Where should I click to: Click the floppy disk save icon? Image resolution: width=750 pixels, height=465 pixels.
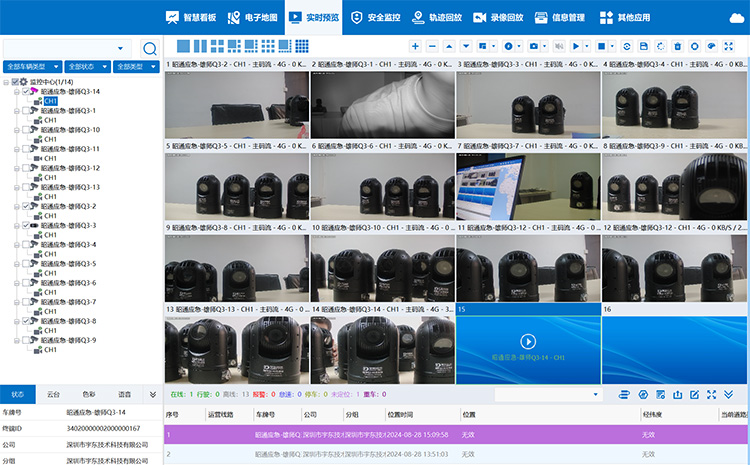[644, 47]
